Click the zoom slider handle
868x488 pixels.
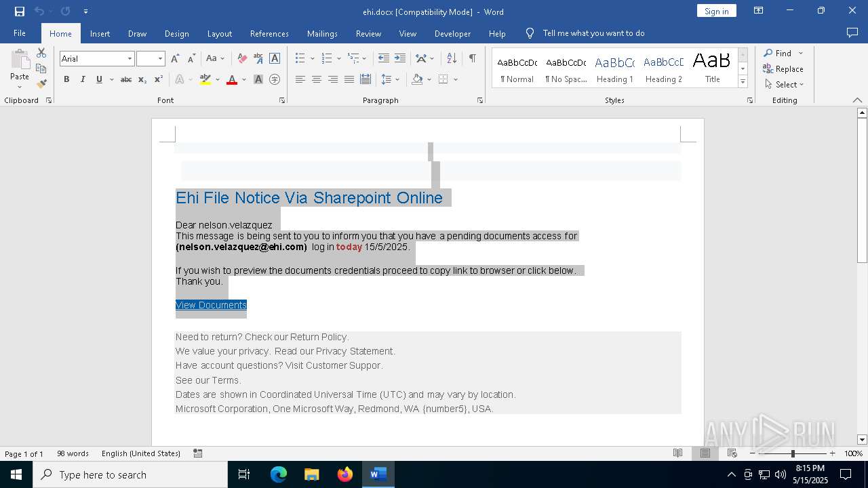tap(793, 453)
